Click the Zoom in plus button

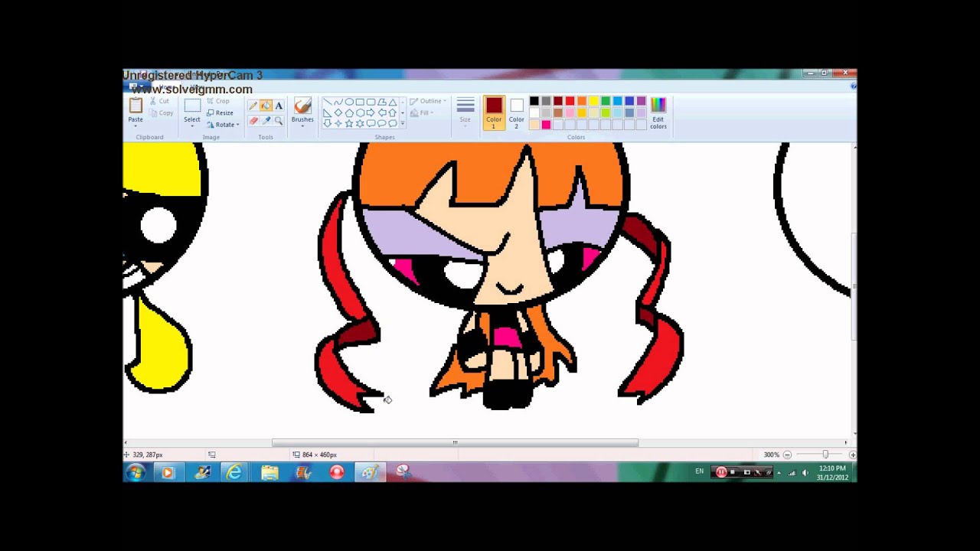click(x=852, y=455)
